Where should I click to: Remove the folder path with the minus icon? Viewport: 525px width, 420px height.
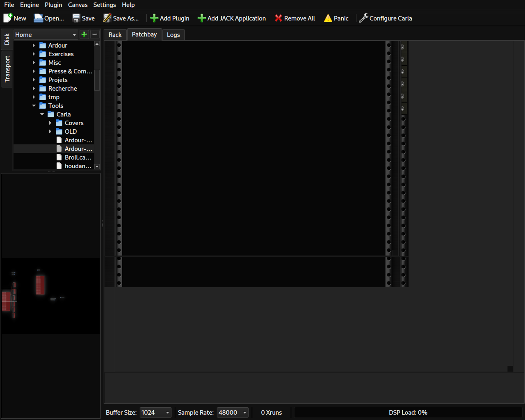(94, 34)
